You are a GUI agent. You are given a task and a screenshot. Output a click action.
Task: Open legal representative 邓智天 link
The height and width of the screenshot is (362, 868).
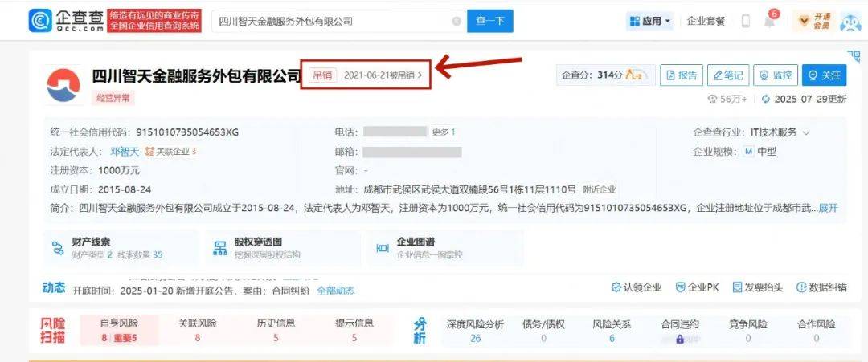pos(125,151)
